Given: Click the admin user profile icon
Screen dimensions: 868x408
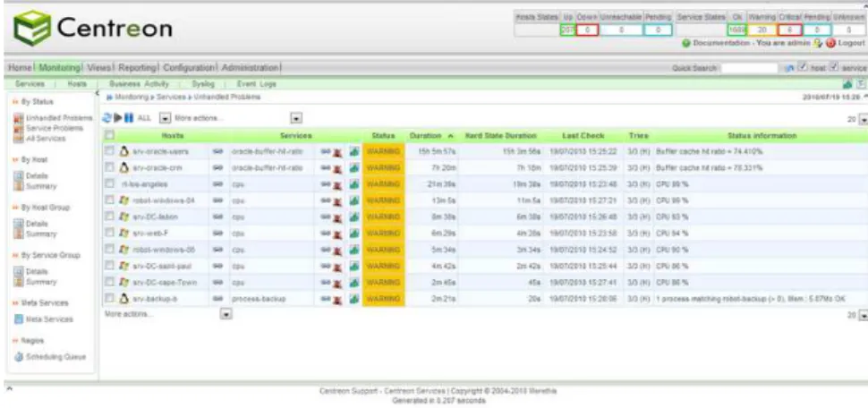Looking at the screenshot, I should coord(818,43).
